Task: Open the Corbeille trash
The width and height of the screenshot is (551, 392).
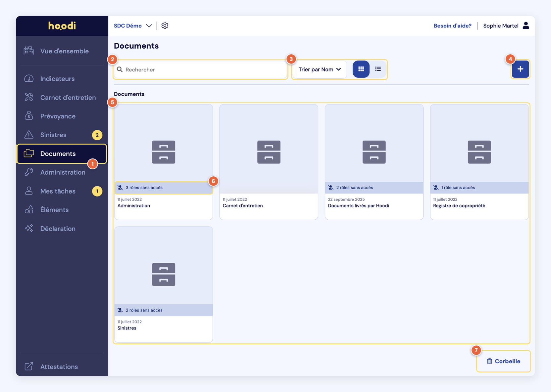Action: (x=503, y=361)
